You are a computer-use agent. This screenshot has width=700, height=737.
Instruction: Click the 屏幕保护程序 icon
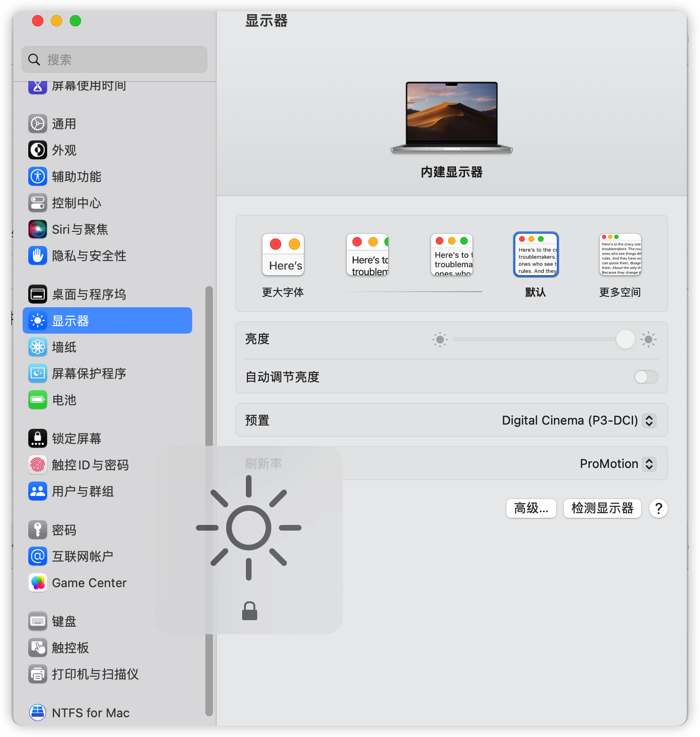(38, 374)
